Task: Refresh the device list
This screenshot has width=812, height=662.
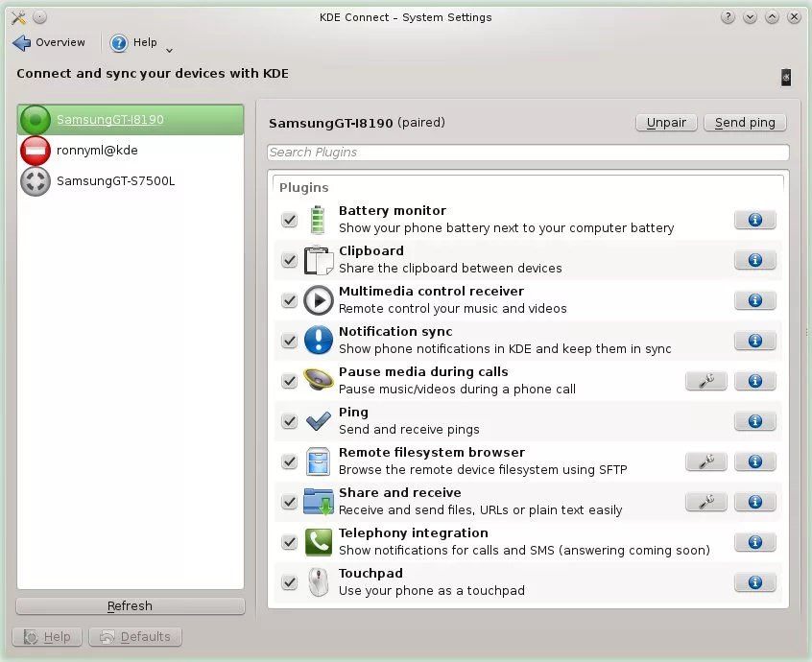Action: 131,605
